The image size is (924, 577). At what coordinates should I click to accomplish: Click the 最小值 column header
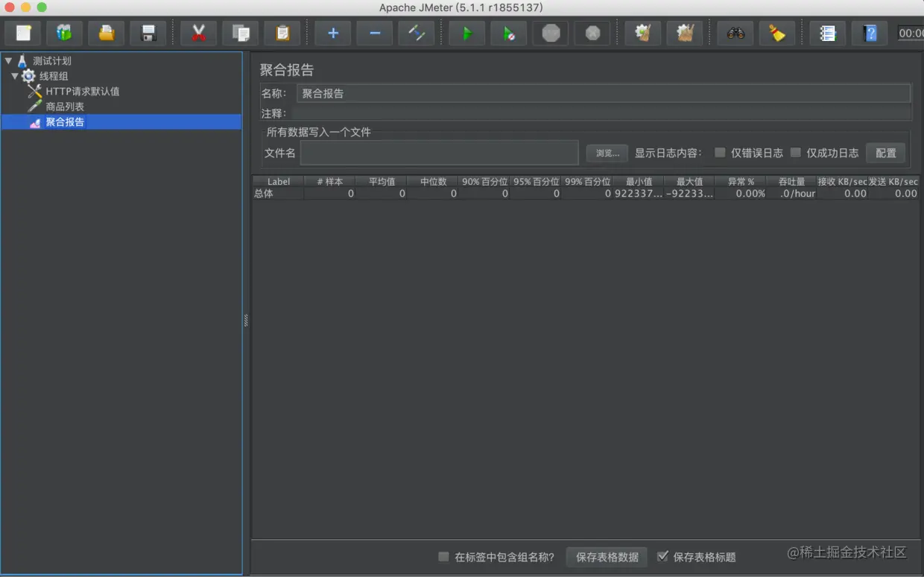[x=639, y=181]
